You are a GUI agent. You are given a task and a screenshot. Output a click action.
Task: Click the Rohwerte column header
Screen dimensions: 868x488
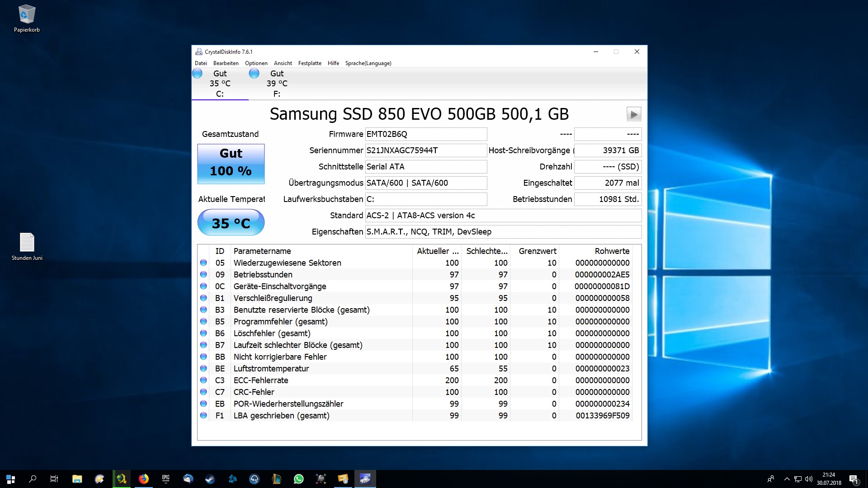[x=612, y=251]
